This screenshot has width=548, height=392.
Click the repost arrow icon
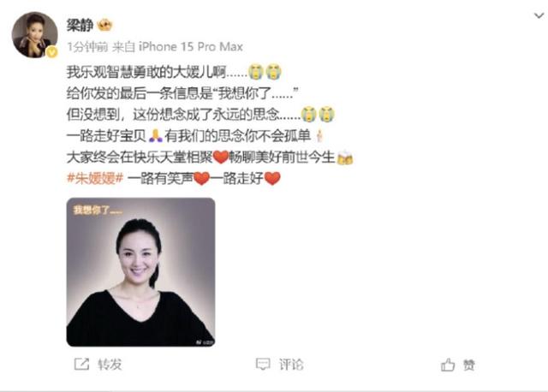[x=82, y=364]
